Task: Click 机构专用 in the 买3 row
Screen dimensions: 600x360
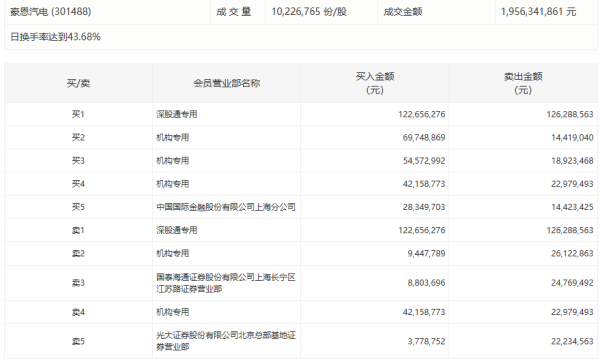Action: 173,161
